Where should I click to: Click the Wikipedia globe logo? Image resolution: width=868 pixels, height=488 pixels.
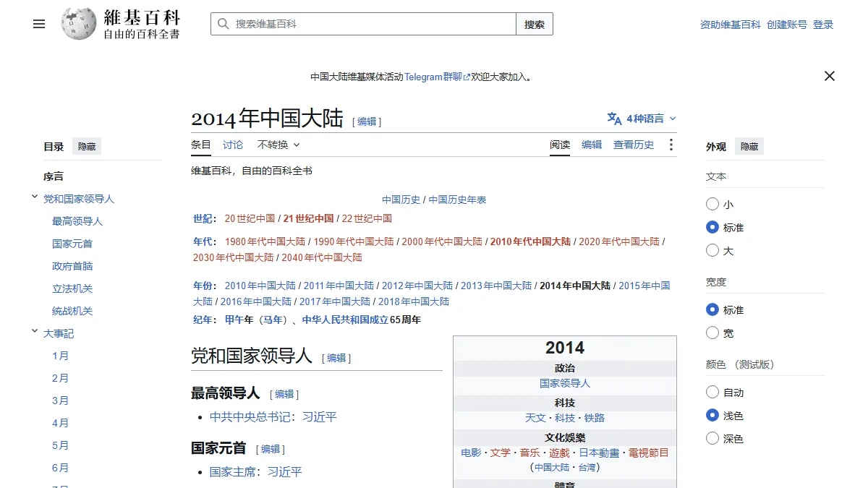[78, 24]
